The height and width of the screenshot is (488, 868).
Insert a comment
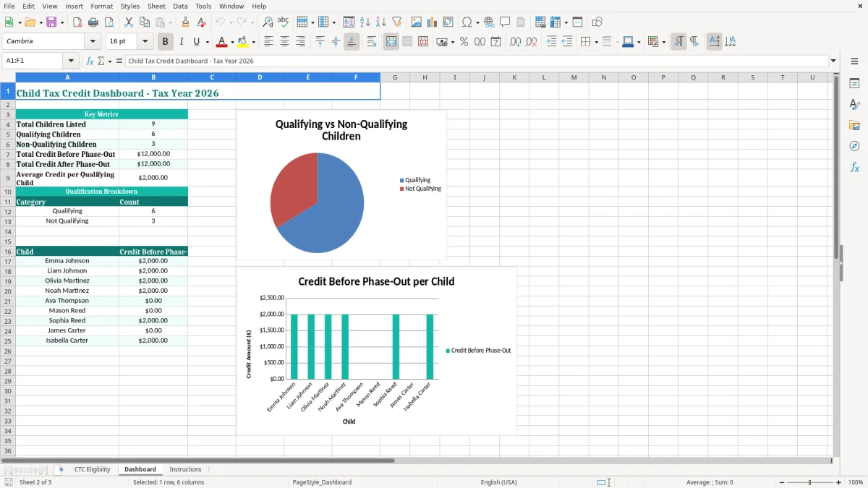click(506, 22)
